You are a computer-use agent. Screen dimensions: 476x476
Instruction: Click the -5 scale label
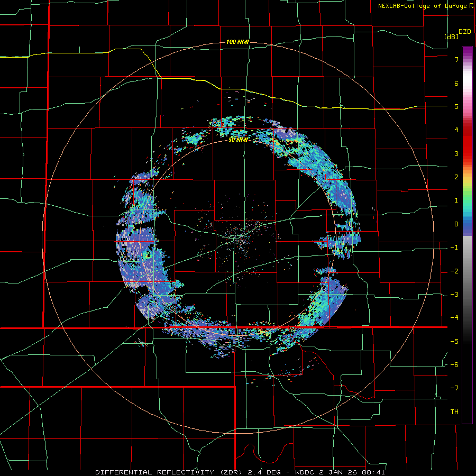[x=454, y=342]
